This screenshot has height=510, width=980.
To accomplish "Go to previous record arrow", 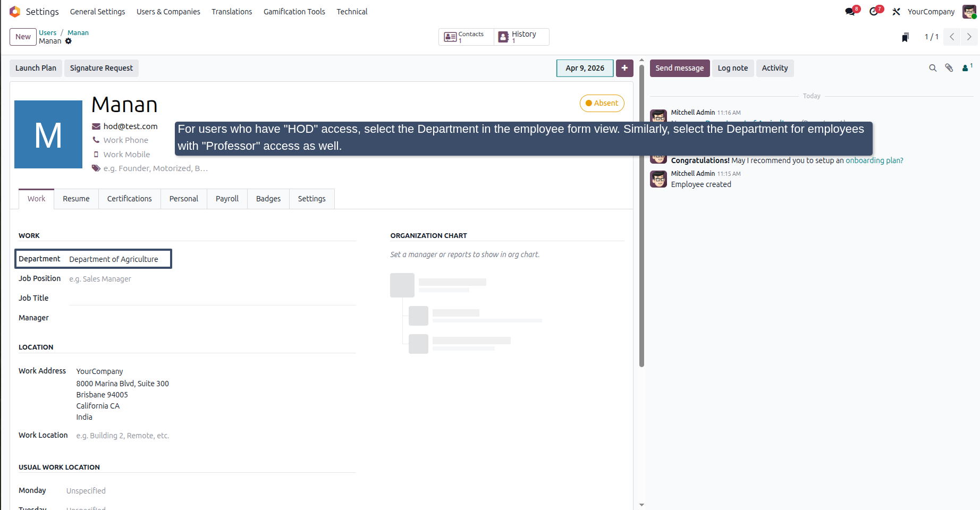I will [x=952, y=37].
